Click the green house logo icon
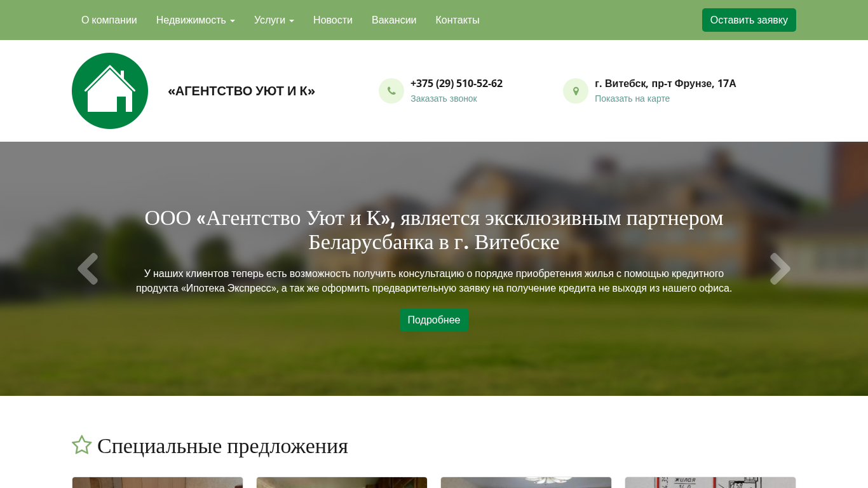Viewport: 868px width, 488px height. (110, 91)
